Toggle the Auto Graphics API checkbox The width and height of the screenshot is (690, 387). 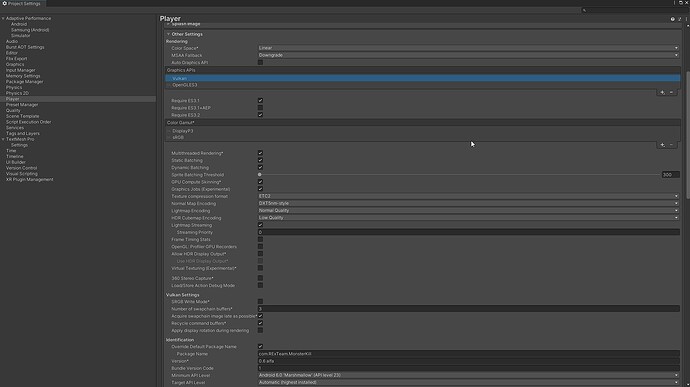tap(260, 63)
